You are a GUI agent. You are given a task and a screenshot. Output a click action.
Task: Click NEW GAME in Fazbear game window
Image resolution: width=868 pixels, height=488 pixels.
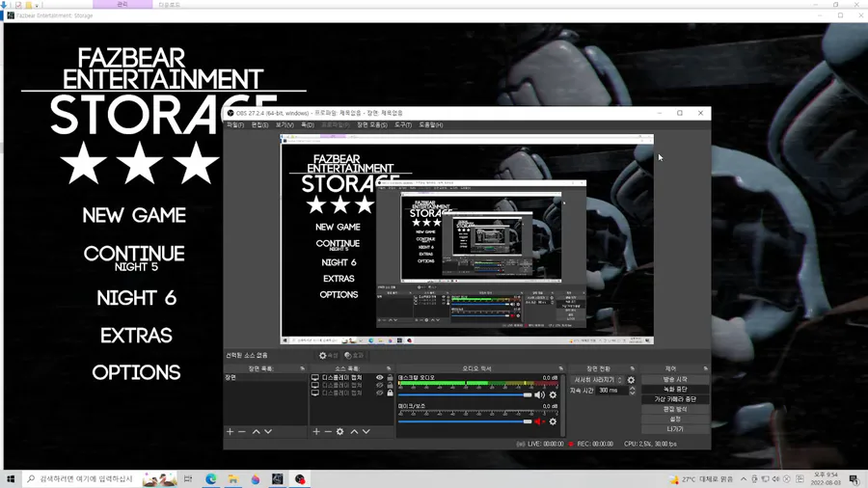pos(134,216)
